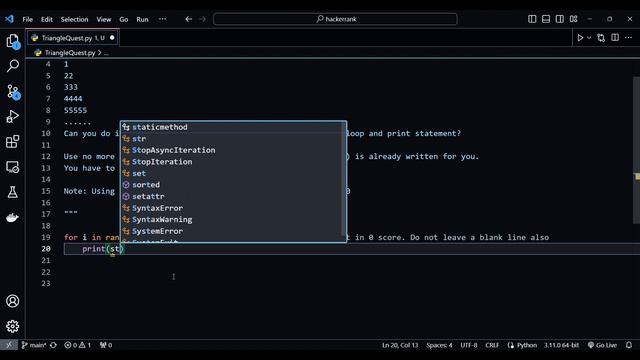This screenshot has width=640, height=360.
Task: Click Ln 20, Col 13 cursor position
Action: point(400,345)
